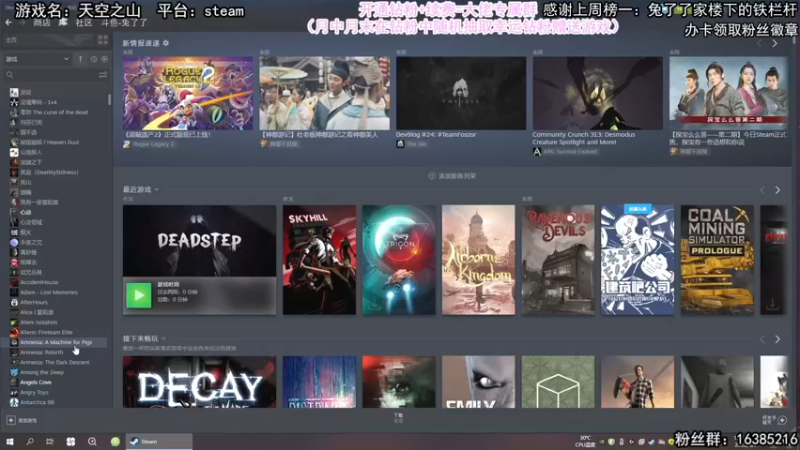Advance play next shelf right
Screen dimensions: 800x450
tap(778, 339)
